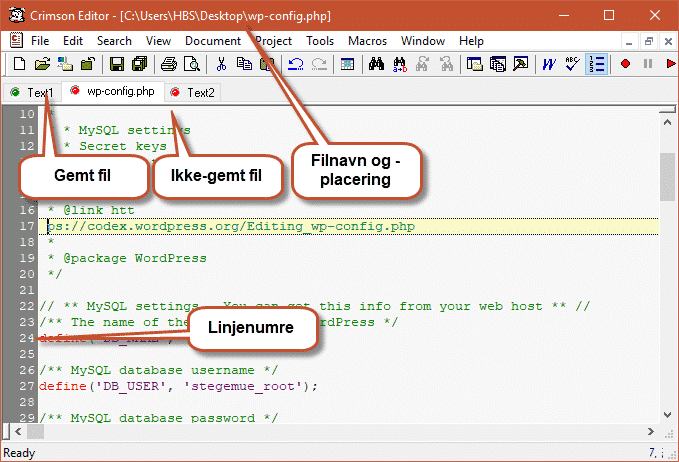Screen dimensions: 679x462
Task: Open the Help menu
Action: pos(471,41)
